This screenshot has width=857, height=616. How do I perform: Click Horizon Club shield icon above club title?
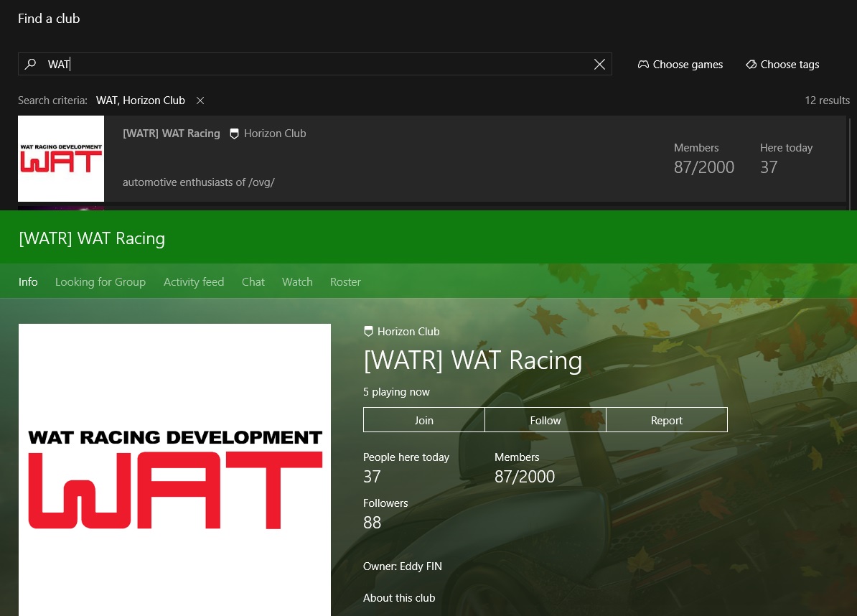[369, 332]
